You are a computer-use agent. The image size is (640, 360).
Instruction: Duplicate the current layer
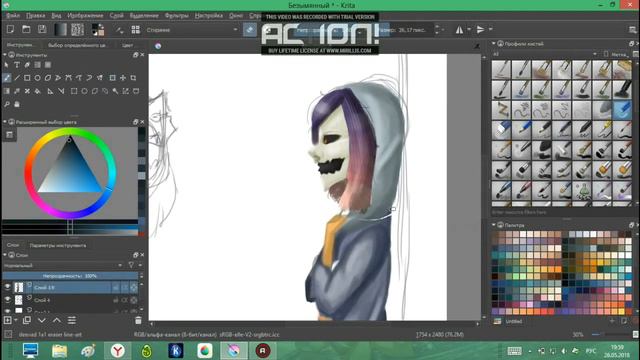click(27, 320)
